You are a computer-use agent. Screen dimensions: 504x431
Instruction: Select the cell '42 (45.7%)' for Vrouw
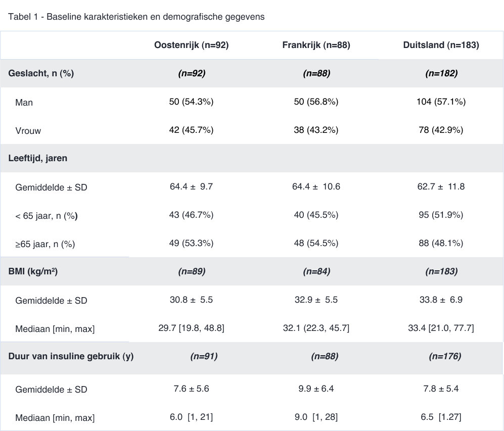(x=191, y=130)
